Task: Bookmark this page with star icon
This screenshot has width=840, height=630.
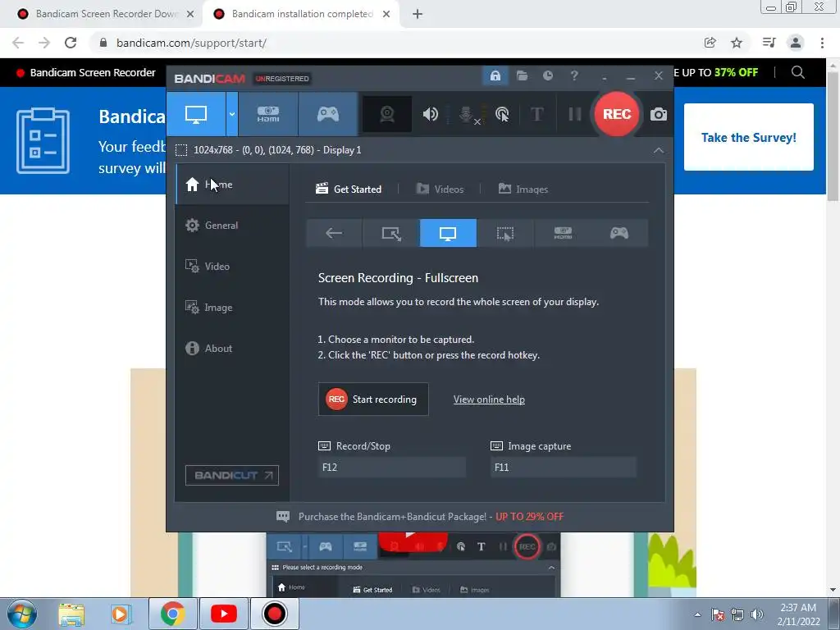Action: pyautogui.click(x=737, y=43)
